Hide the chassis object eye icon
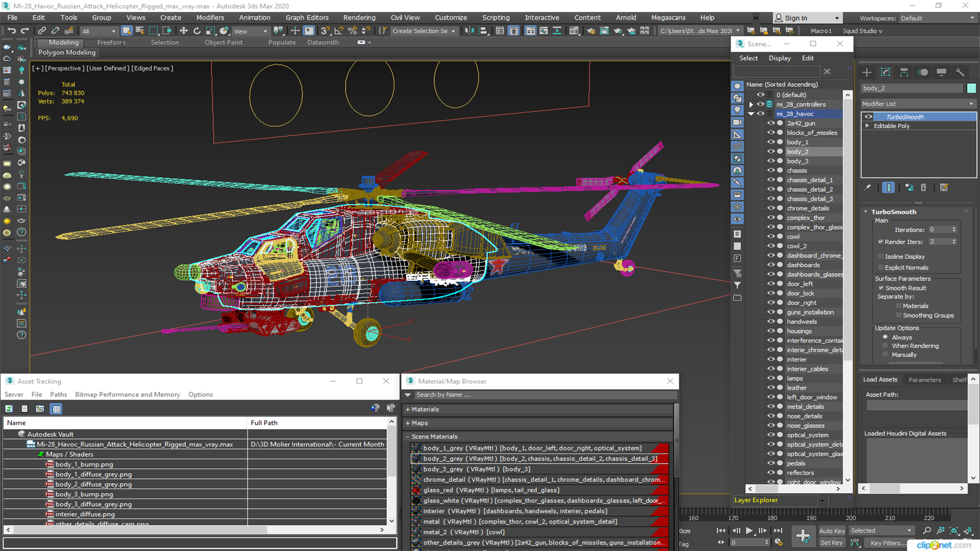 click(x=771, y=170)
